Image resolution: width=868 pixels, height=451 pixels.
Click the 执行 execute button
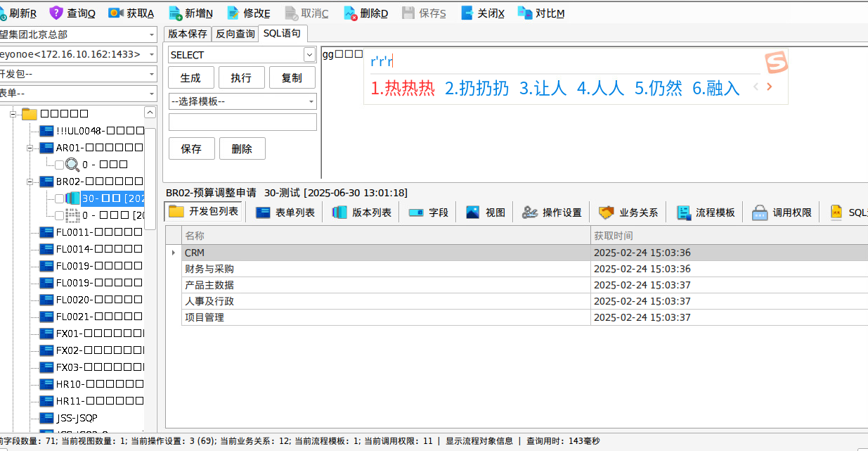pyautogui.click(x=241, y=78)
